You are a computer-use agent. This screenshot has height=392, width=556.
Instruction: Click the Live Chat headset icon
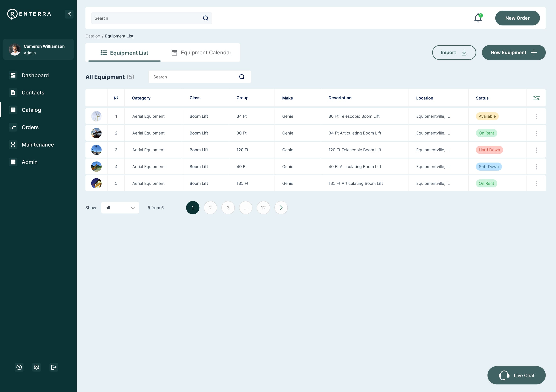point(504,375)
